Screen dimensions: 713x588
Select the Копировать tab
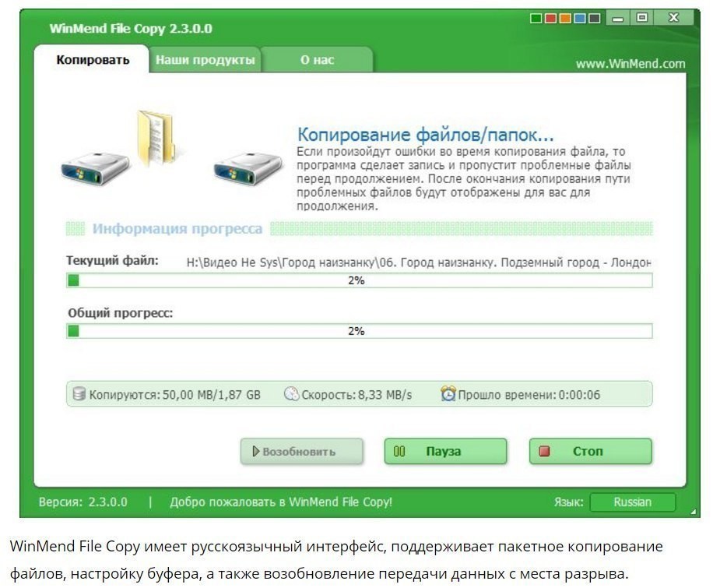pyautogui.click(x=93, y=60)
